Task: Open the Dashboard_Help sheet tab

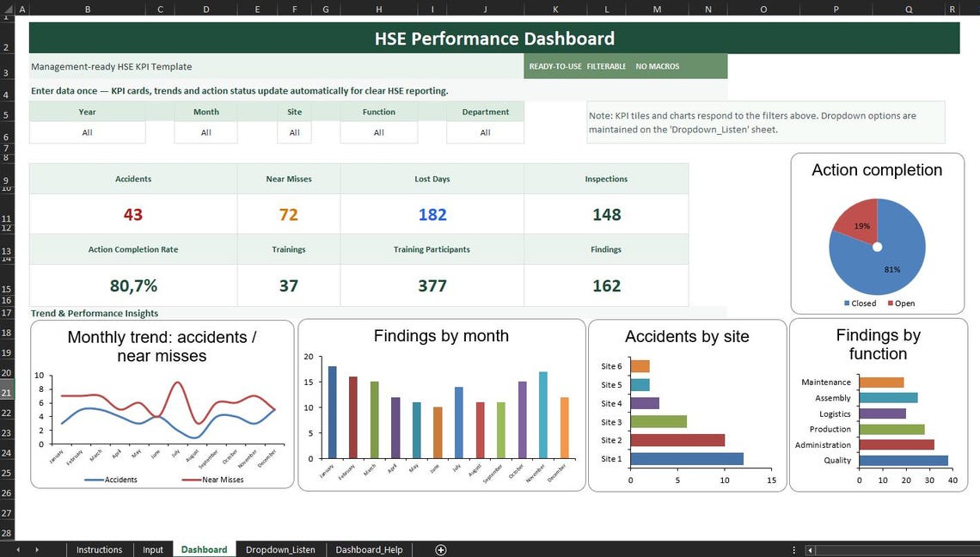Action: (x=369, y=549)
